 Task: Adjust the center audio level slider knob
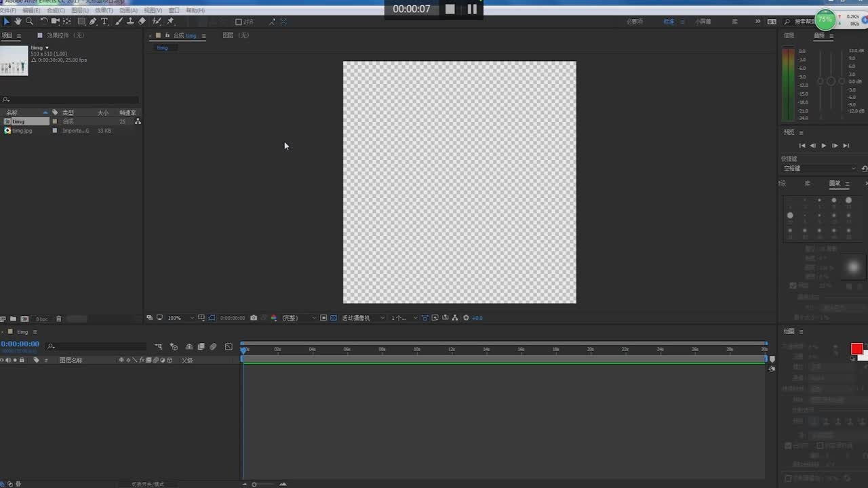click(x=831, y=81)
